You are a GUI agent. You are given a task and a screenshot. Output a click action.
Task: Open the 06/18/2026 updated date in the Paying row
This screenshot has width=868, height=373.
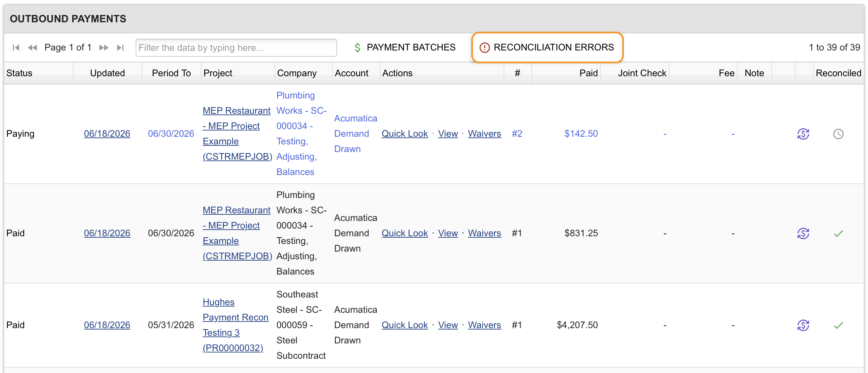point(107,134)
